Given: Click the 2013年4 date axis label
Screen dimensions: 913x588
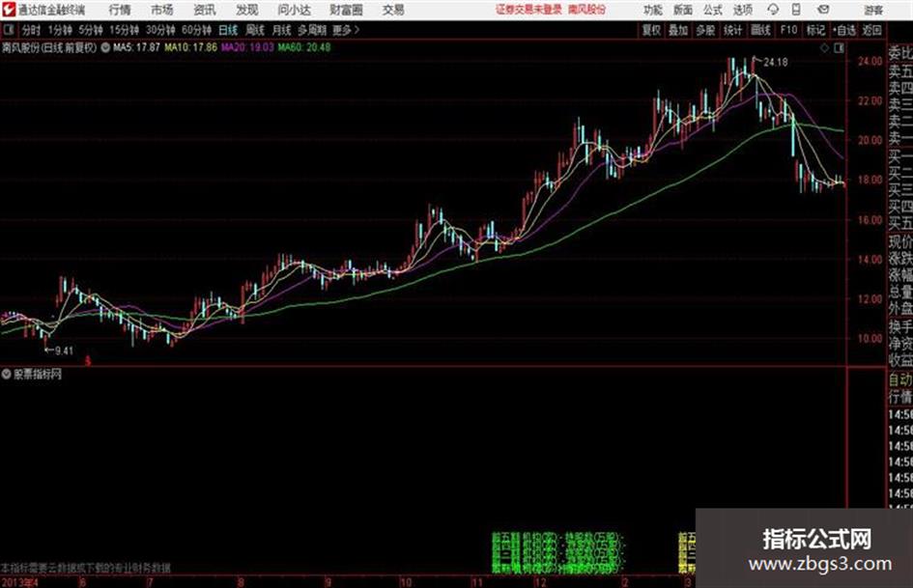Looking at the screenshot, I should (x=19, y=582).
